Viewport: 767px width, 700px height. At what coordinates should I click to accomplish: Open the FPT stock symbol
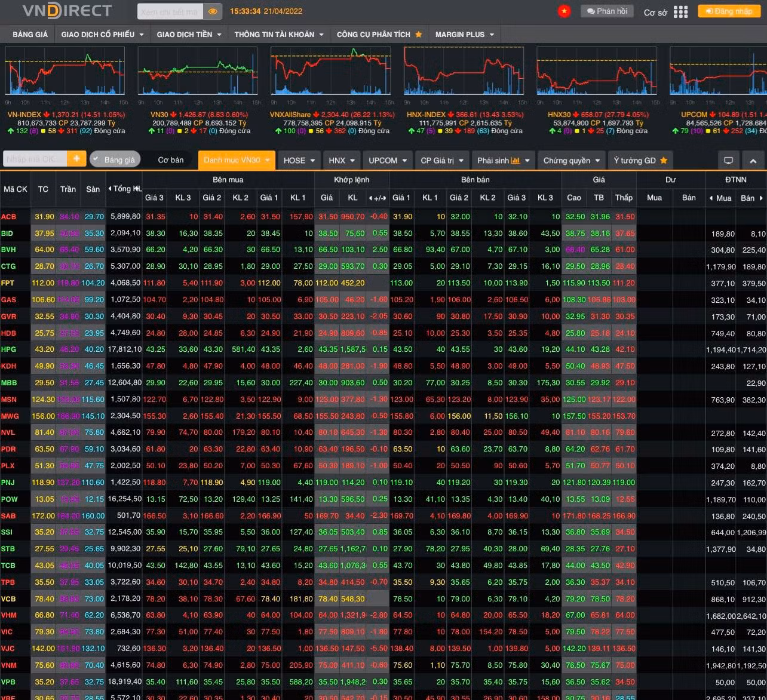[x=8, y=283]
